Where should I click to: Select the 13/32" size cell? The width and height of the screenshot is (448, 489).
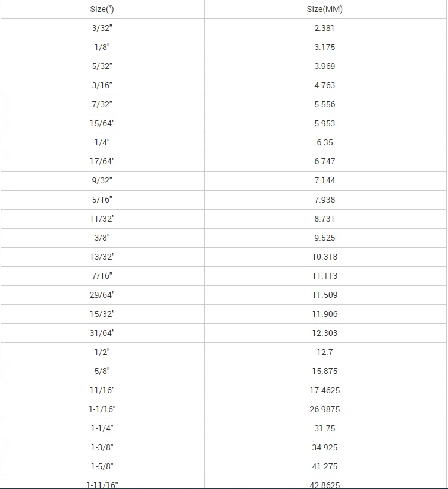point(102,257)
